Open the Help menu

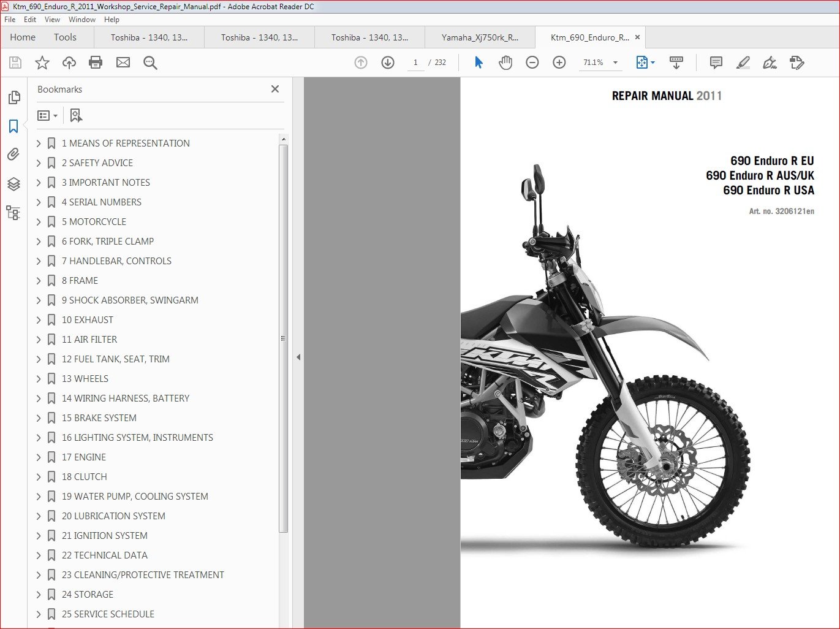112,20
